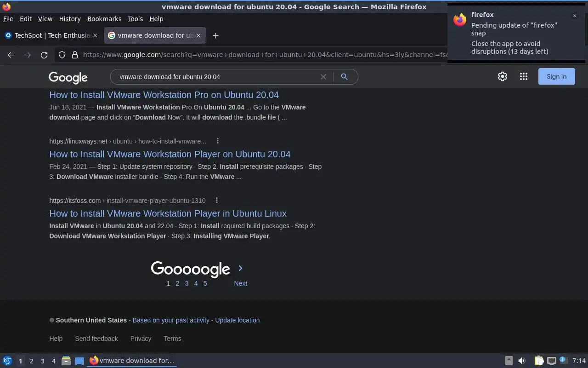
Task: Open VMware Workstation Player in Ubuntu Linux result
Action: (x=168, y=213)
